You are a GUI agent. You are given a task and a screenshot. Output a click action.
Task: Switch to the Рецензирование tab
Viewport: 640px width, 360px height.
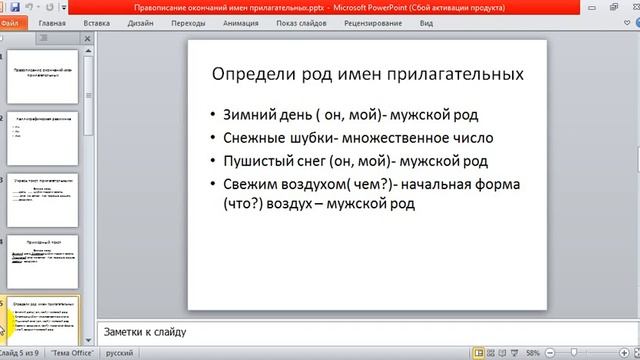[373, 23]
